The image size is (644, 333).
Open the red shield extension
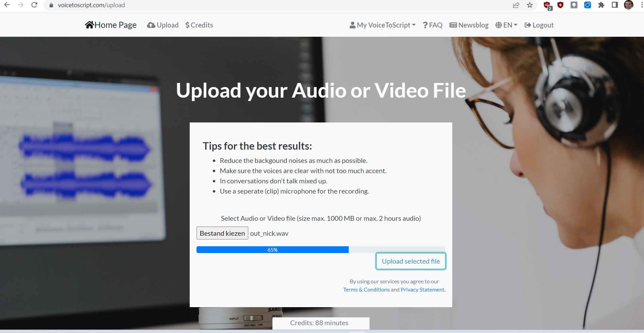pos(561,5)
